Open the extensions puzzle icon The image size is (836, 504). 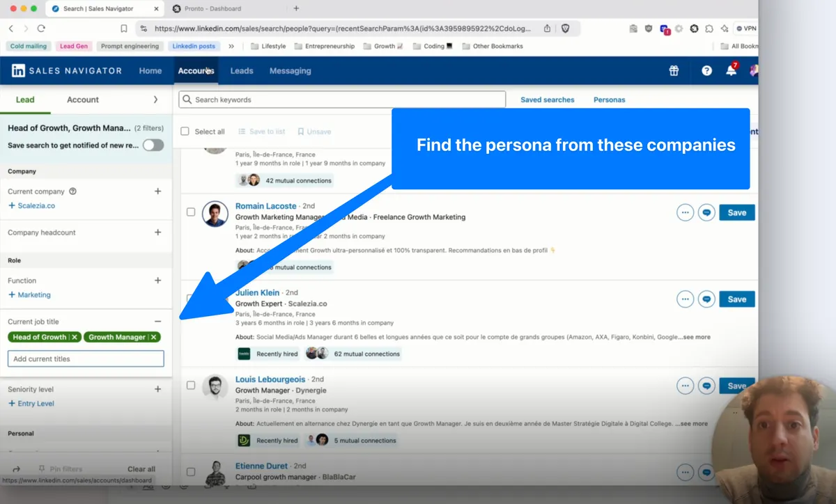coord(709,29)
